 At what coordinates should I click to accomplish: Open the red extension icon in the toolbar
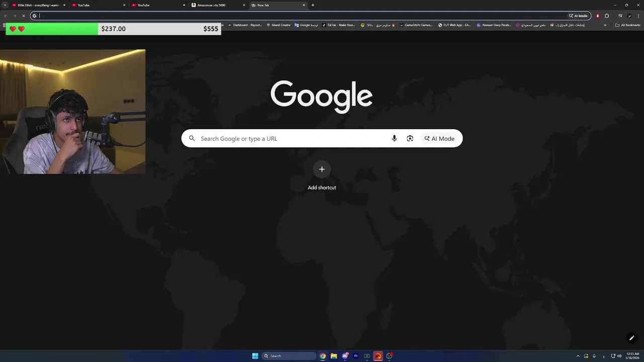point(598,16)
